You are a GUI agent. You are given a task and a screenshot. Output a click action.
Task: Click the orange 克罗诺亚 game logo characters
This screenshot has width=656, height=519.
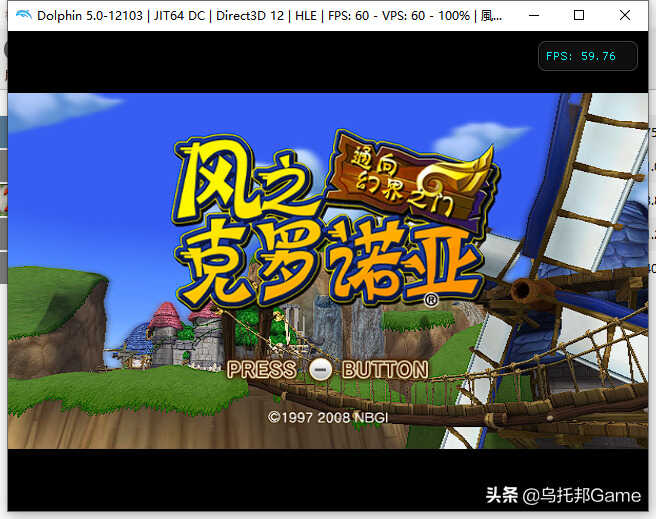[x=328, y=263]
